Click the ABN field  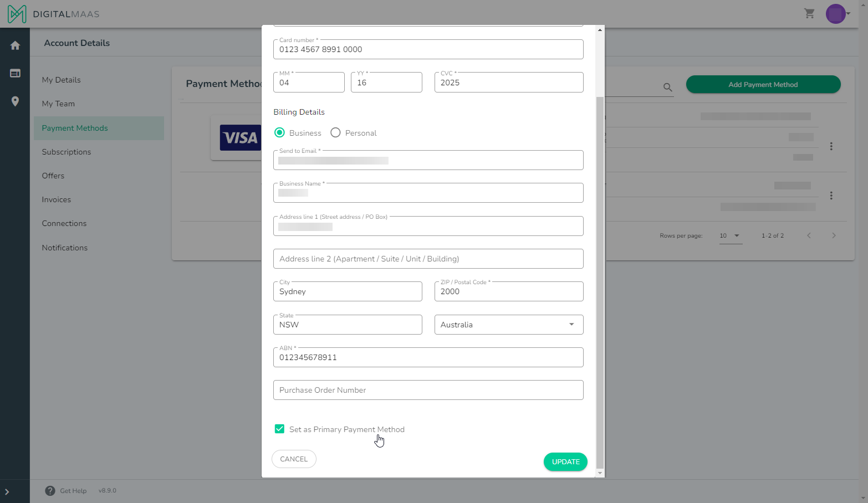[x=428, y=357]
